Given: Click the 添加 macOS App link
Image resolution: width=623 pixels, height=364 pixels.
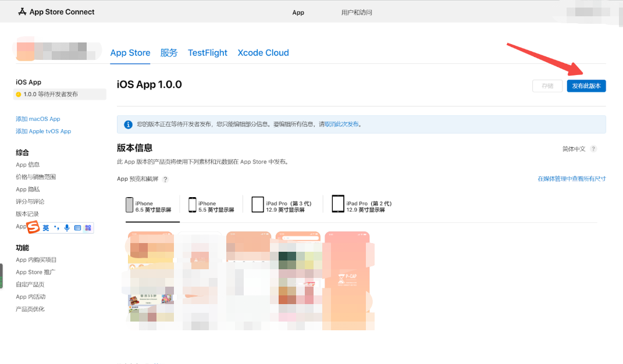Looking at the screenshot, I should pyautogui.click(x=38, y=119).
